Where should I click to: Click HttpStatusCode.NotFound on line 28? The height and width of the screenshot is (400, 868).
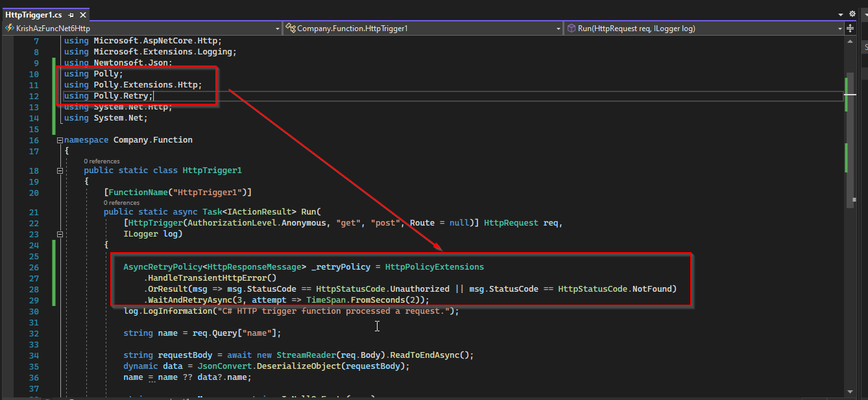(x=615, y=289)
